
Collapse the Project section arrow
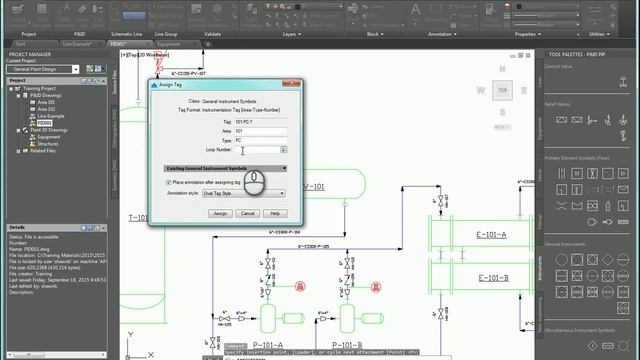pyautogui.click(x=104, y=81)
